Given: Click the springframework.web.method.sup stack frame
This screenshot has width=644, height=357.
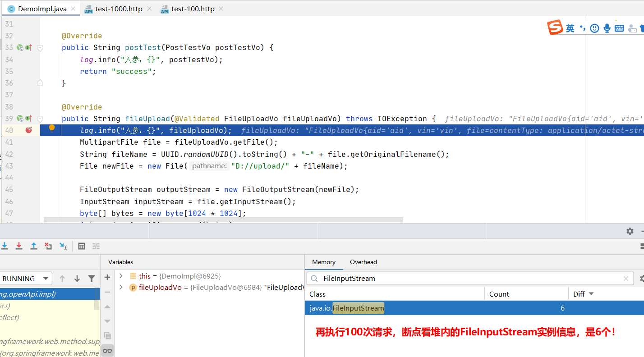Looking at the screenshot, I should [50, 341].
